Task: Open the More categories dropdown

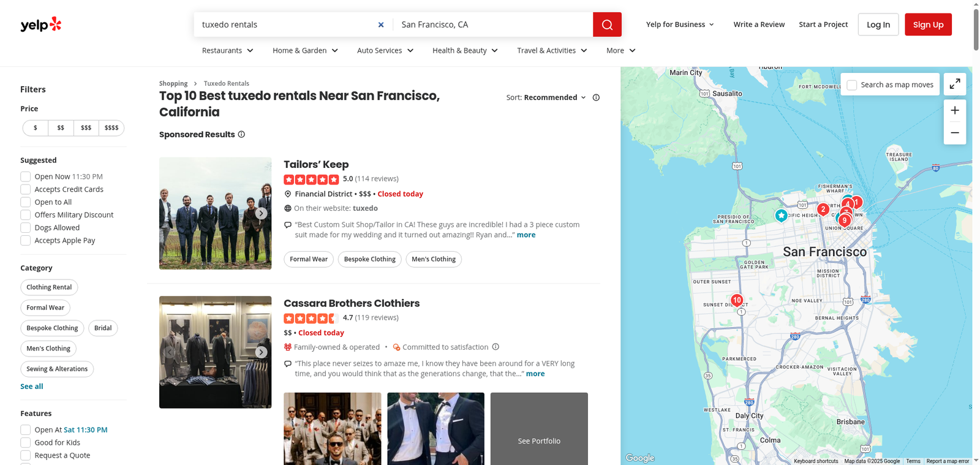Action: (621, 50)
